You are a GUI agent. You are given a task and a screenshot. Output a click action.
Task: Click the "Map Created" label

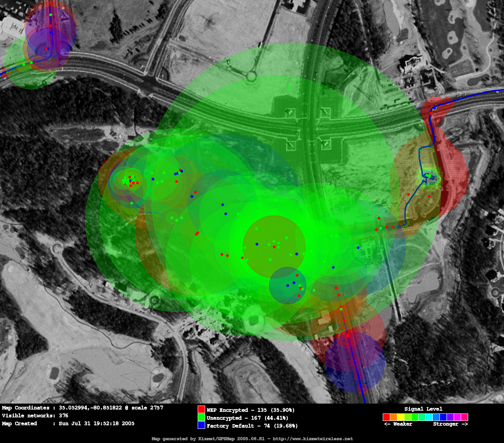[x=19, y=424]
